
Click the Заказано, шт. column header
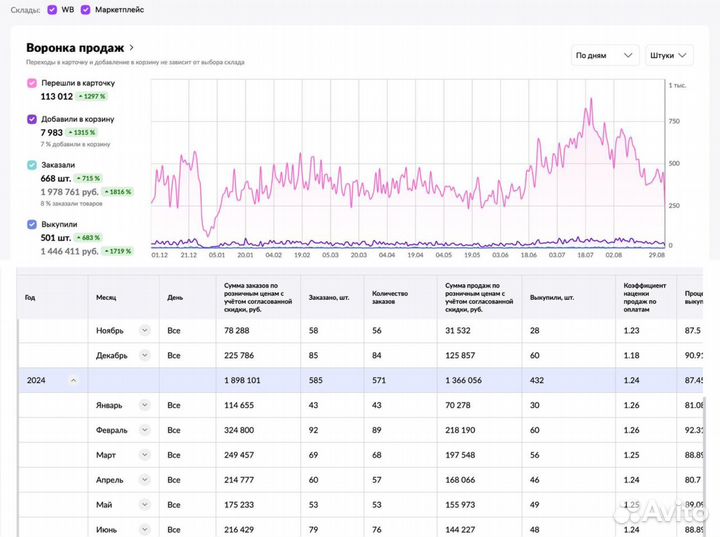coord(328,297)
